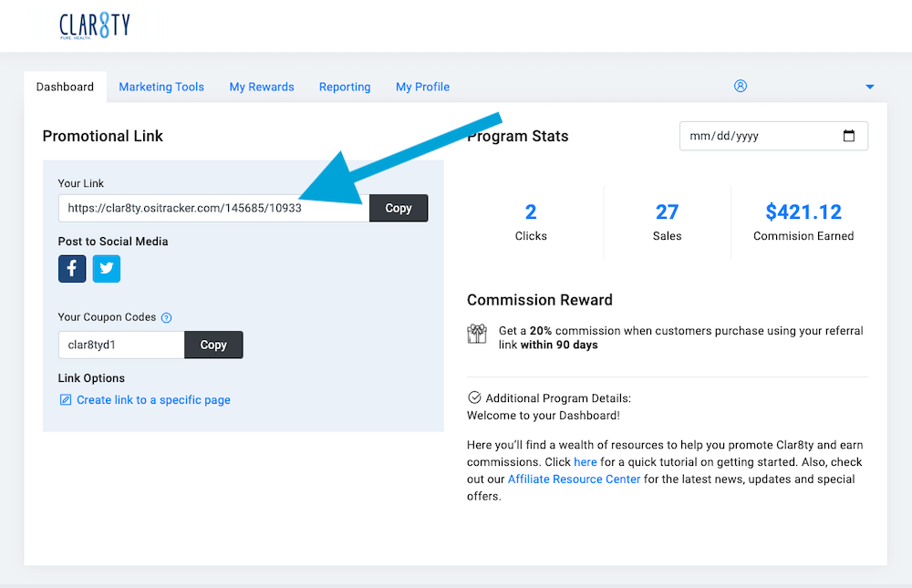Click the Commission Reward heading
The image size is (912, 588).
click(x=540, y=300)
